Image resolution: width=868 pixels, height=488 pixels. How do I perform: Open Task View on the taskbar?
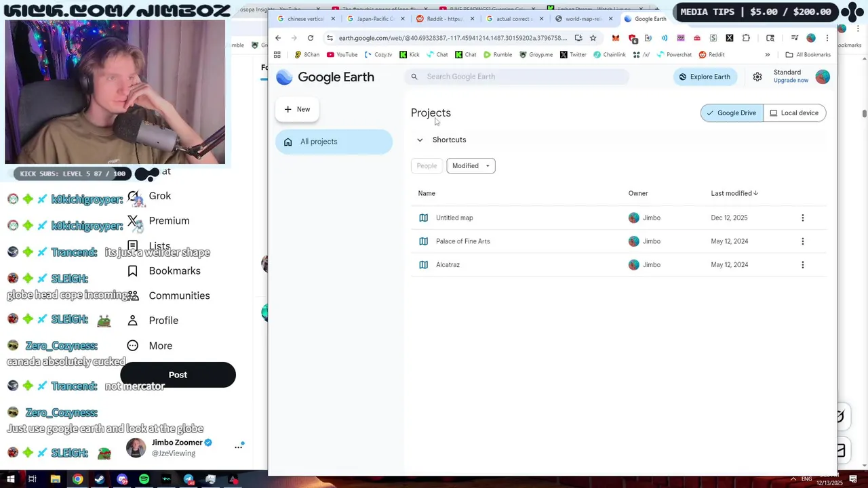pyautogui.click(x=32, y=479)
